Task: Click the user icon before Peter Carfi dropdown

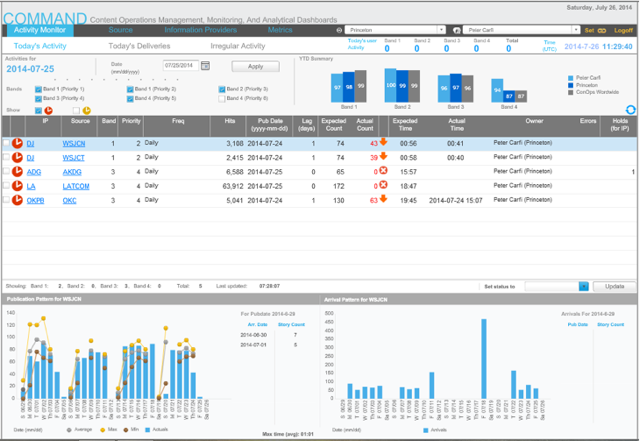Action: coord(457,30)
